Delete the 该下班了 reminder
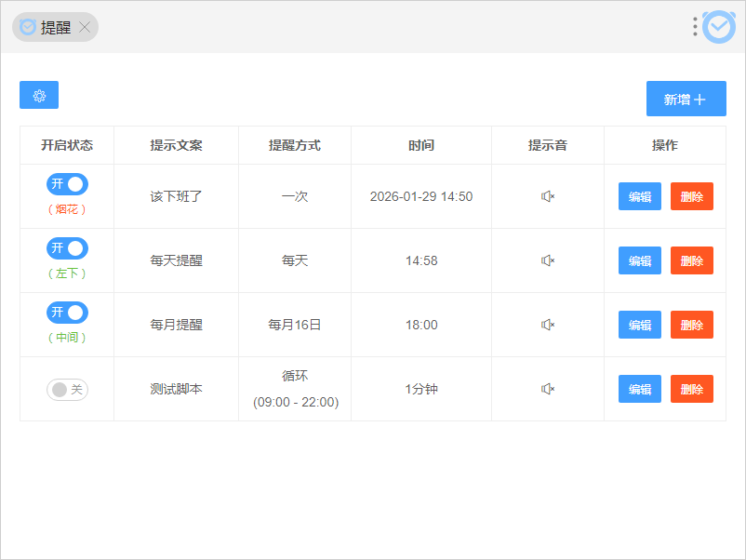Image resolution: width=746 pixels, height=560 pixels. tap(691, 196)
